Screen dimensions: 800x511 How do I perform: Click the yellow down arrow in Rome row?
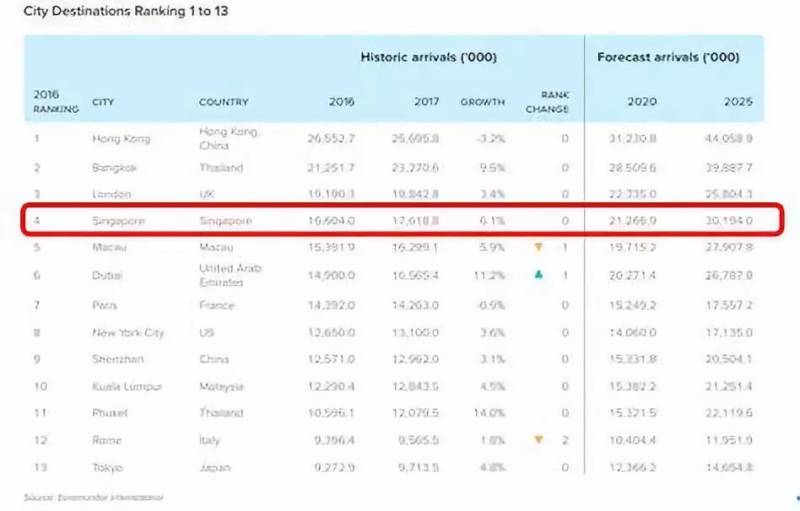pos(539,439)
